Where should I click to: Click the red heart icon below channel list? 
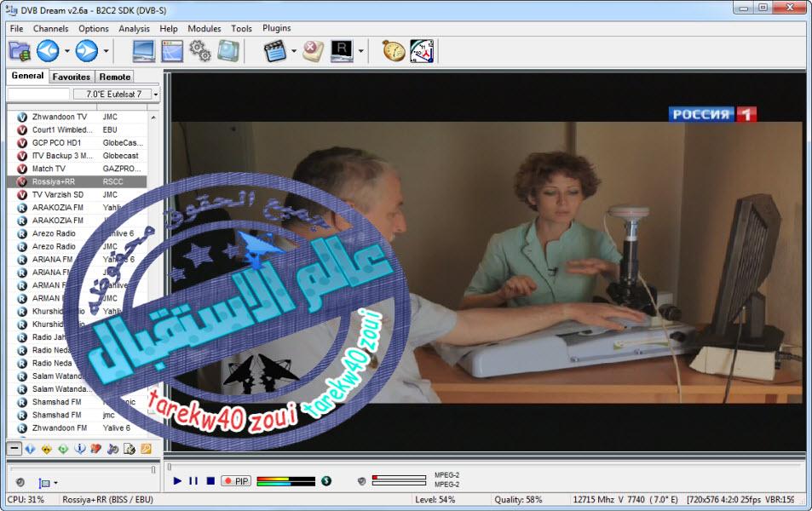click(x=96, y=449)
